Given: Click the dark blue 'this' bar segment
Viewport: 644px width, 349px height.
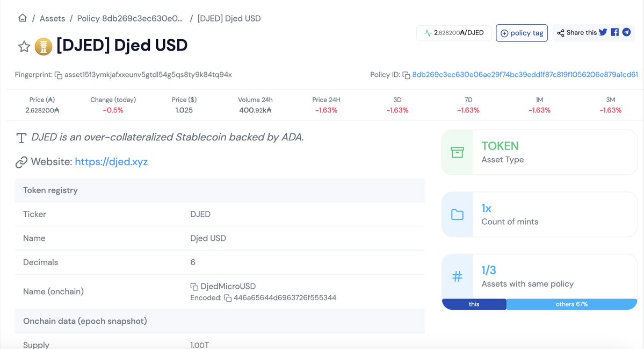Looking at the screenshot, I should click(474, 304).
